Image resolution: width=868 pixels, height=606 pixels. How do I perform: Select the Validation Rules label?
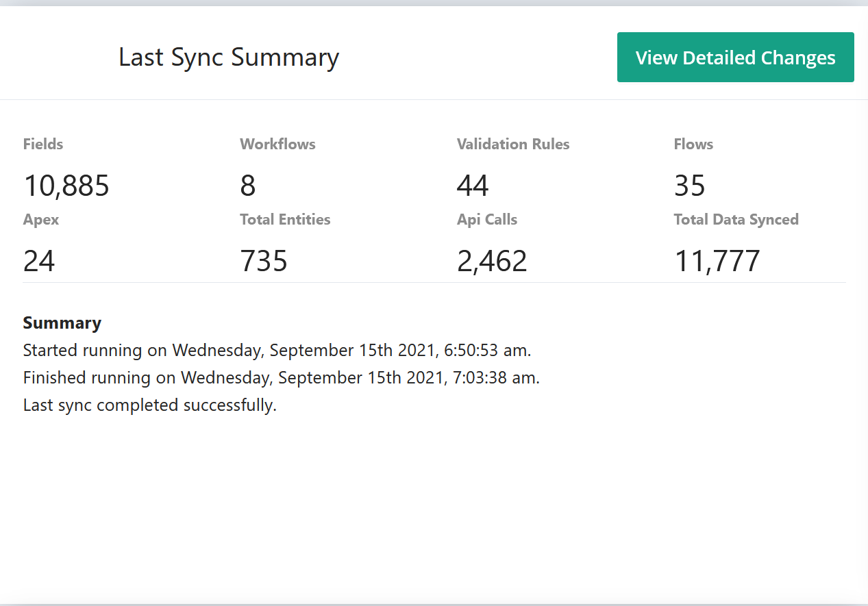click(513, 144)
